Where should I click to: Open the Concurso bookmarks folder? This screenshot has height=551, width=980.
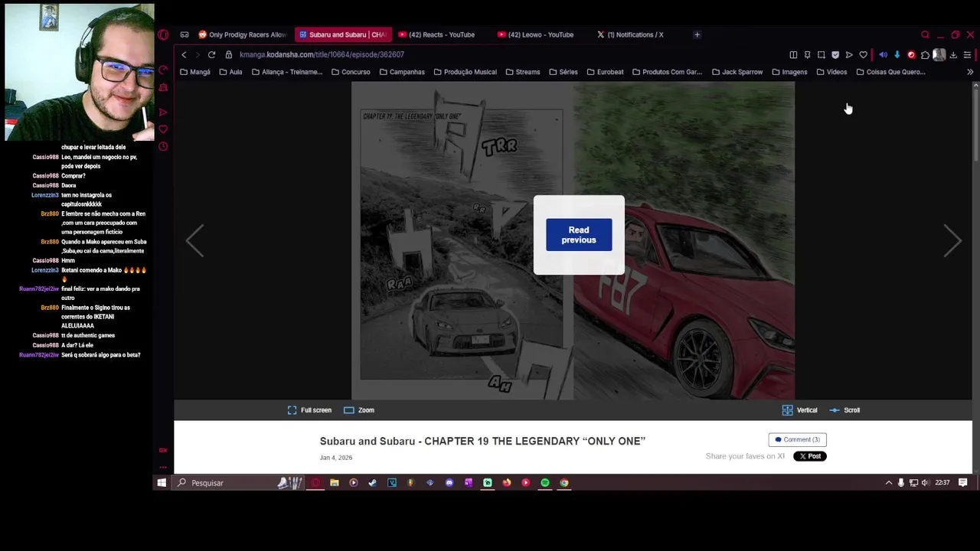[351, 72]
